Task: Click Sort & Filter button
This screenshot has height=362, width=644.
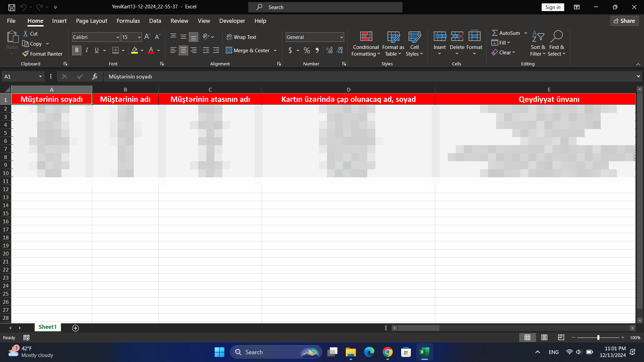Action: [x=538, y=44]
